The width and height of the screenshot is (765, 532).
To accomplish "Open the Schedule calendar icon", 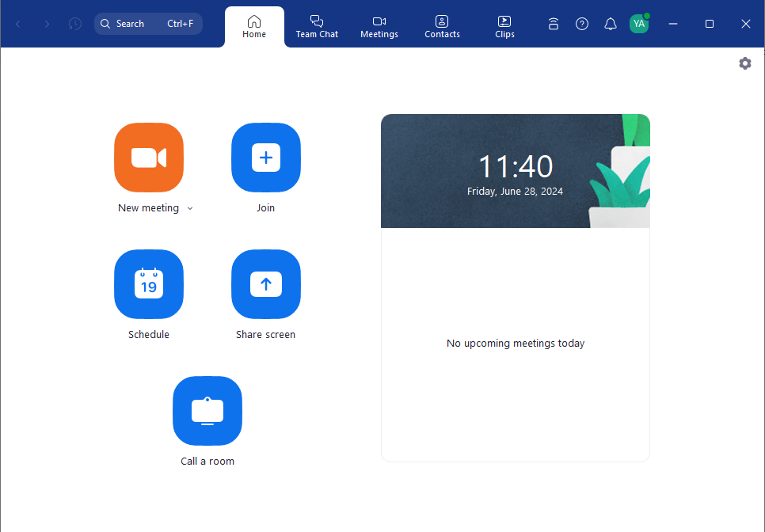I will 149,284.
